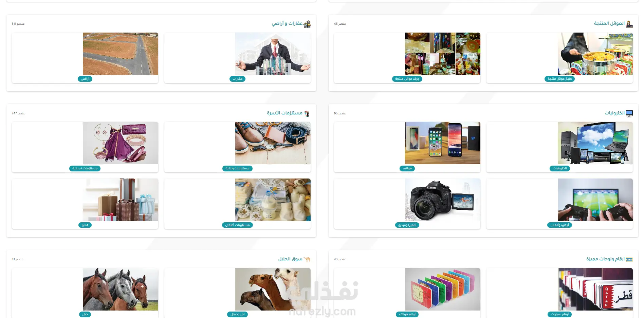This screenshot has height=318, width=644.
Task: Open the عقارات و أراضي category heading
Action: [x=287, y=23]
